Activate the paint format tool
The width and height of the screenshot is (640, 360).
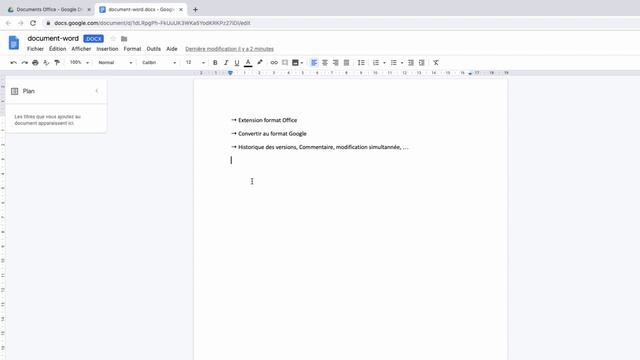[57, 62]
